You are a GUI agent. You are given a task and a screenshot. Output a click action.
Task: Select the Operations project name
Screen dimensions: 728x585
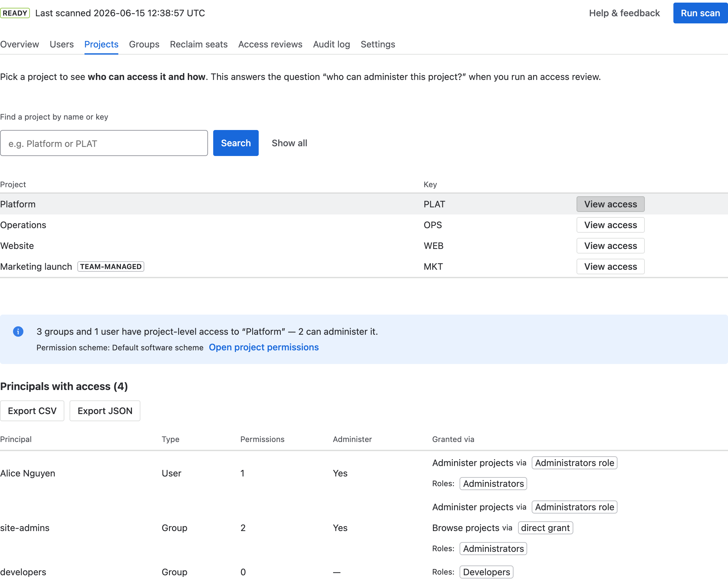(23, 225)
